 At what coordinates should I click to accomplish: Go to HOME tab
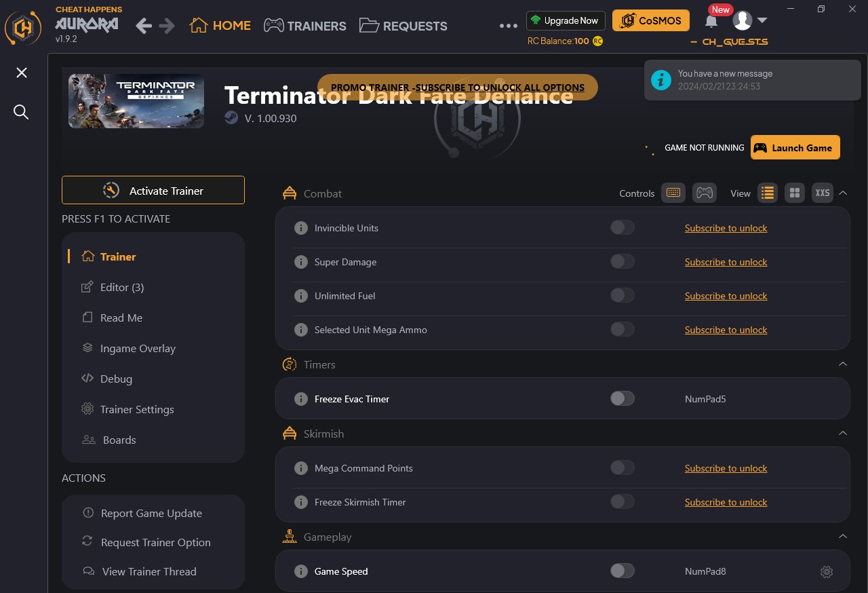220,26
